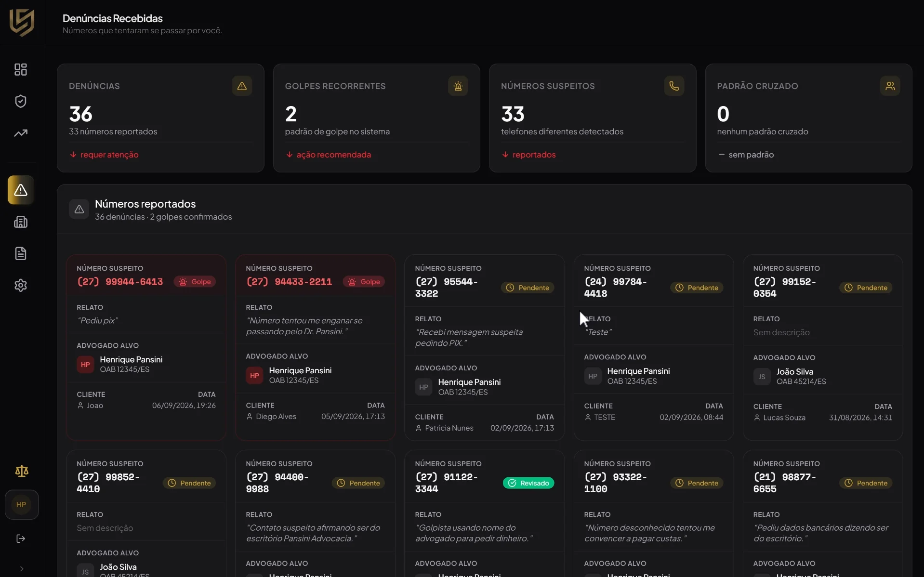
Task: Open the trending analytics icon in sidebar
Action: [21, 133]
